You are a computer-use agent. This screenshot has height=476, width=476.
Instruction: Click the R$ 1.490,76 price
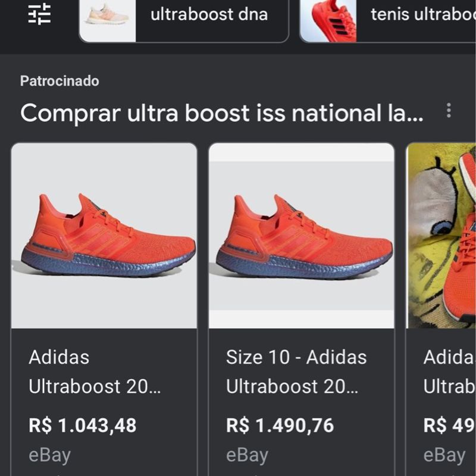point(280,425)
